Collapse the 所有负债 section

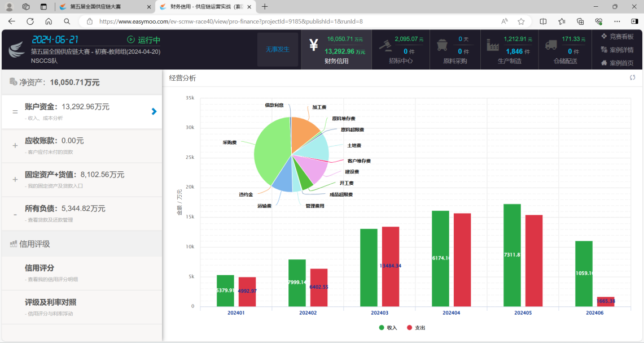point(15,214)
